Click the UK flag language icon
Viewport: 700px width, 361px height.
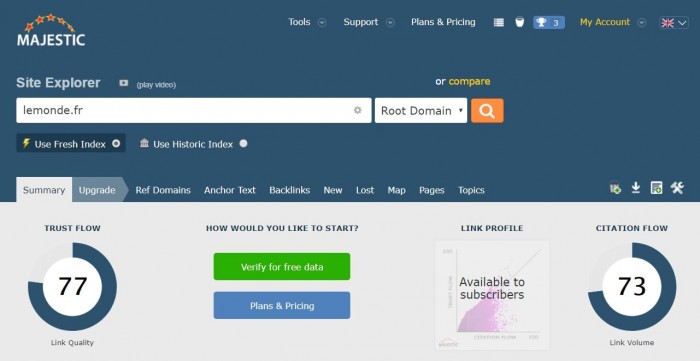[x=667, y=23]
